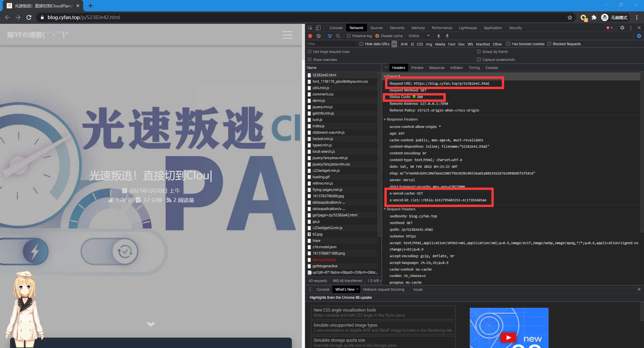Click the inspect element picker icon
This screenshot has width=644, height=348.
point(310,28)
